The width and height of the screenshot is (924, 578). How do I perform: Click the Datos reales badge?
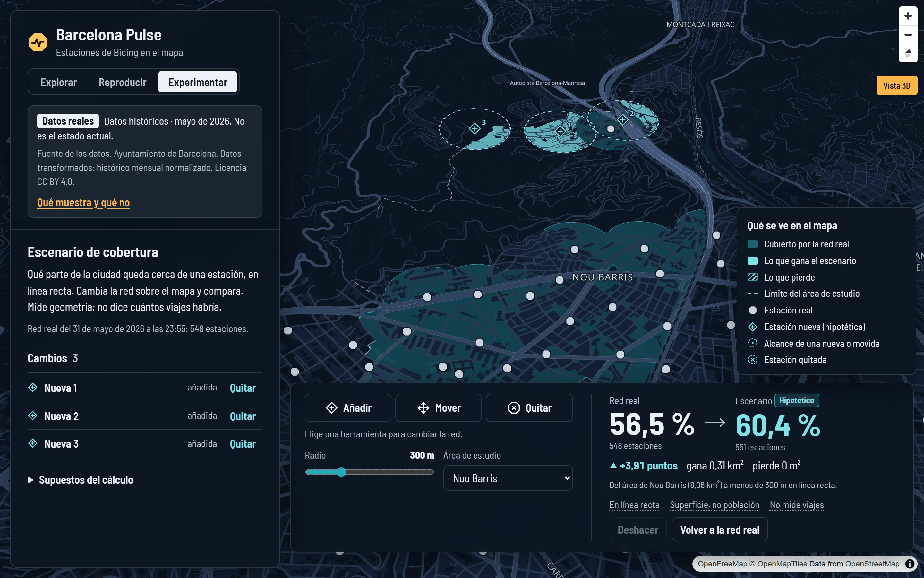68,121
